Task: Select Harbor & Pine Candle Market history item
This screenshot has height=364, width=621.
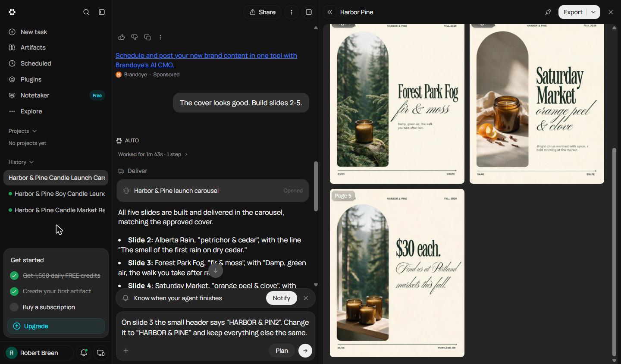Action: point(56,210)
